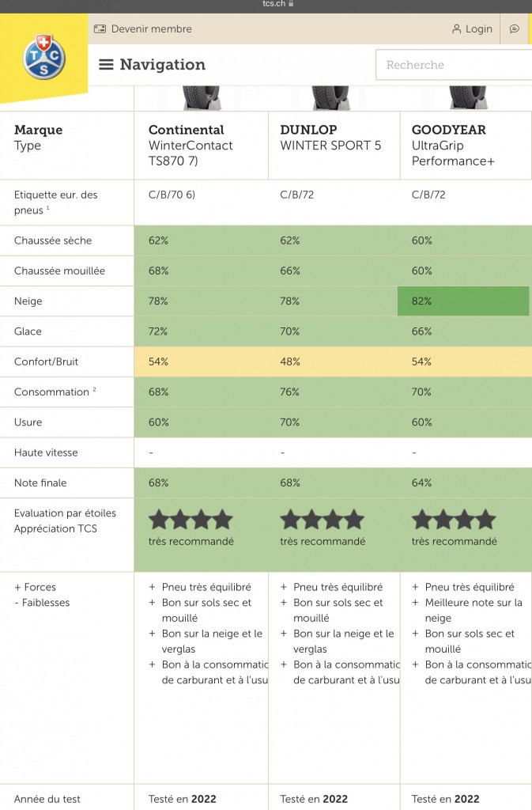Click the membership card icon

(x=100, y=29)
